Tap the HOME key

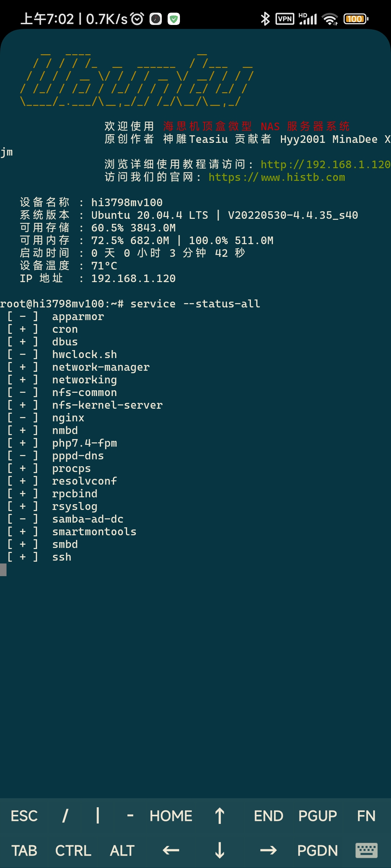pos(171,816)
